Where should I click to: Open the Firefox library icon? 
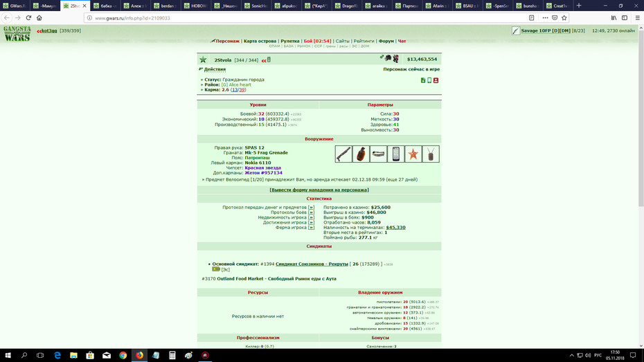[614, 17]
